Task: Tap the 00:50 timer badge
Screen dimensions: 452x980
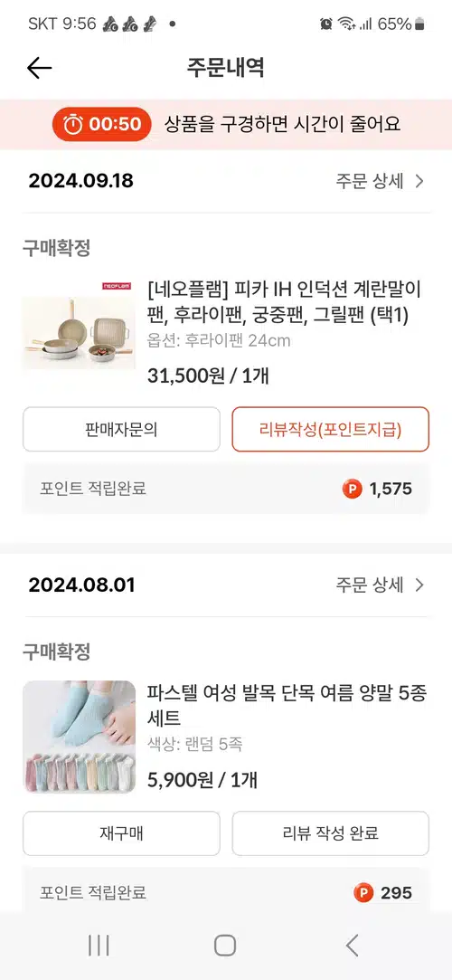Action: pyautogui.click(x=102, y=124)
